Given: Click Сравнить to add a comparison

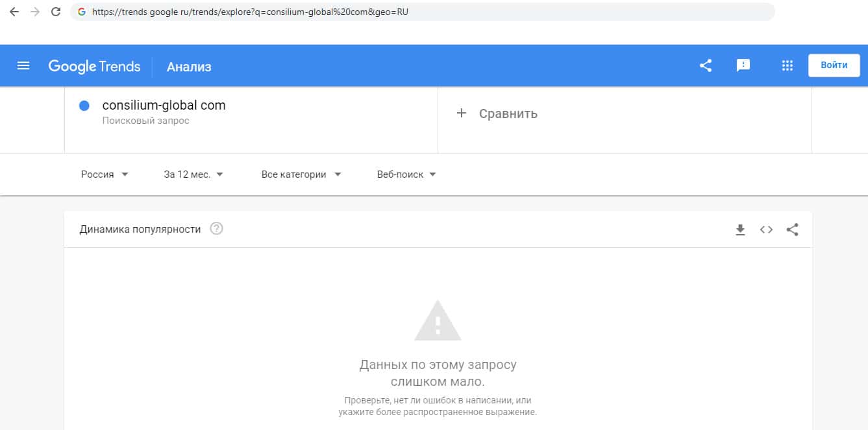Looking at the screenshot, I should (498, 113).
